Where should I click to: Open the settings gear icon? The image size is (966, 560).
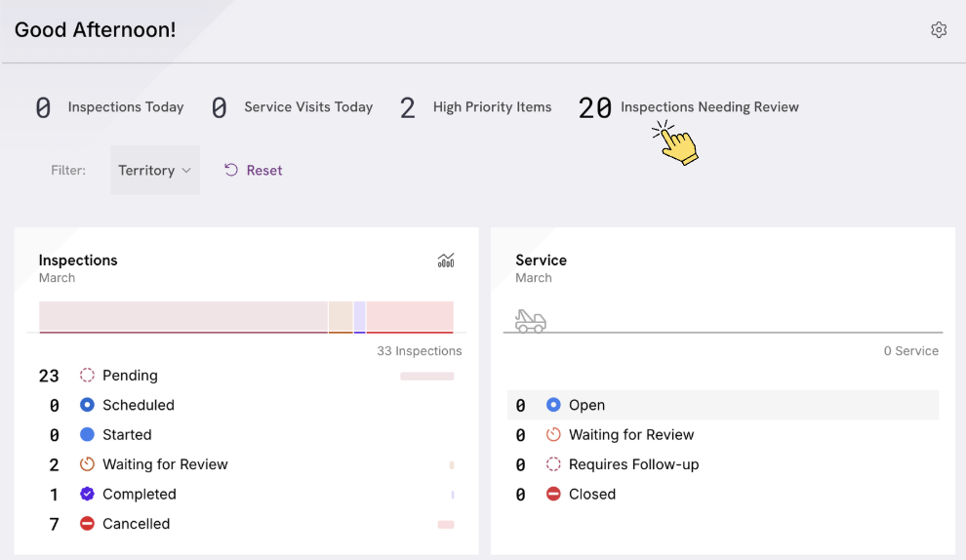939,29
